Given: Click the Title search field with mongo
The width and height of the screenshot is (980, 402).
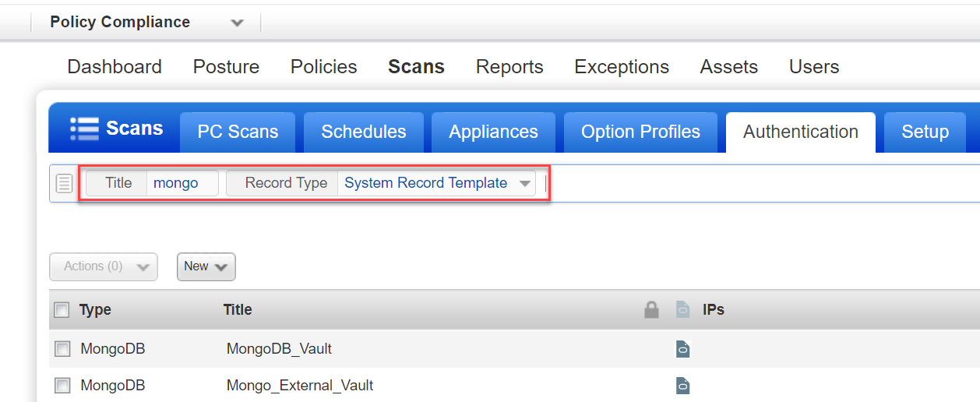Looking at the screenshot, I should [x=181, y=184].
